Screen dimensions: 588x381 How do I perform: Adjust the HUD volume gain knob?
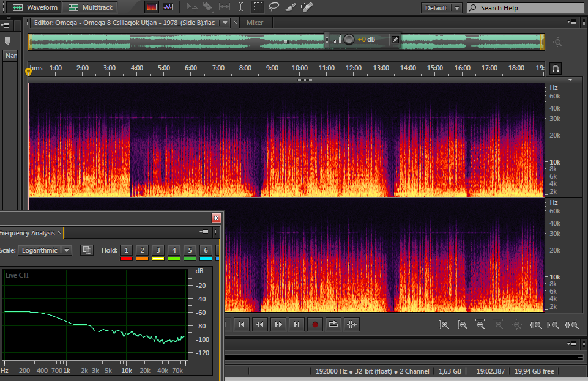tap(349, 39)
